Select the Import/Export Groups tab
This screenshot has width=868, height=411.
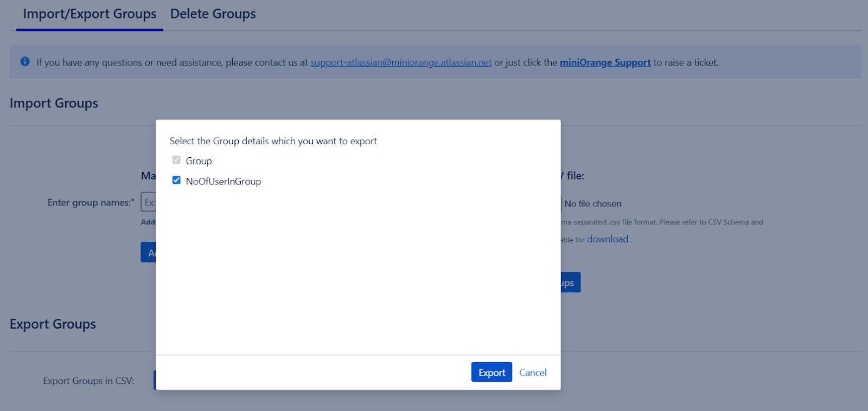(90, 14)
